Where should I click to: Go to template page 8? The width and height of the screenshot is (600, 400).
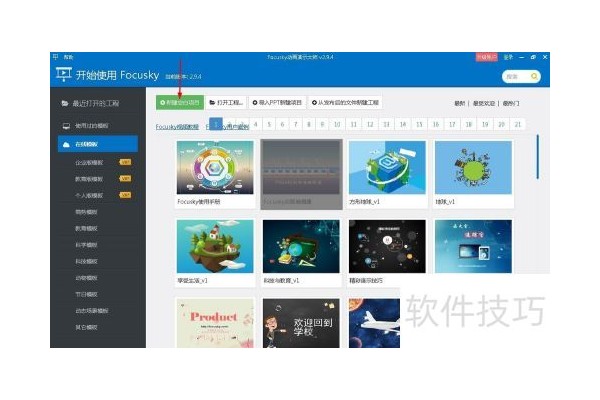309,124
